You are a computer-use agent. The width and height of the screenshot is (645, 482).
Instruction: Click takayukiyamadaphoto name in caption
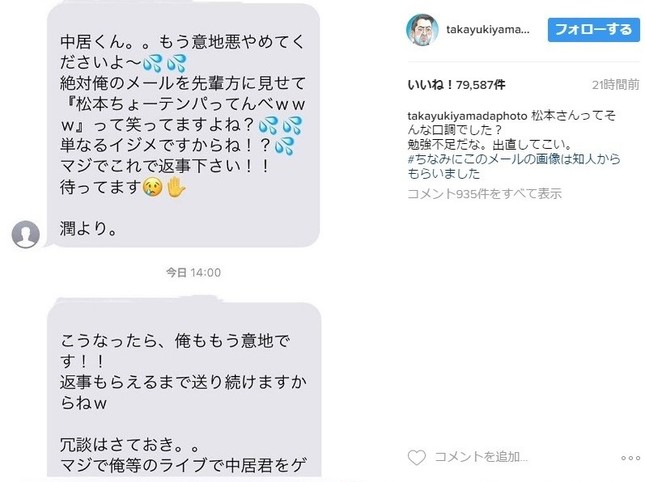click(x=467, y=116)
